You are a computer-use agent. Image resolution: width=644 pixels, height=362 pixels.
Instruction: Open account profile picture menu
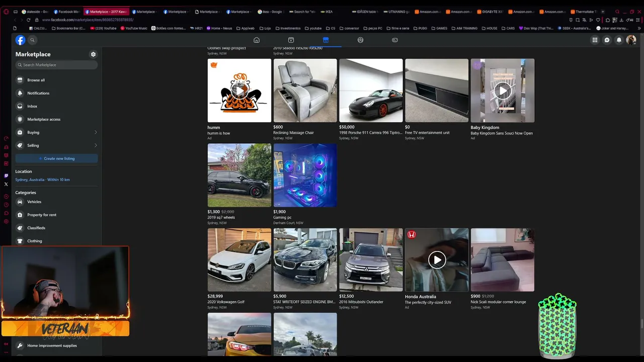coord(631,40)
